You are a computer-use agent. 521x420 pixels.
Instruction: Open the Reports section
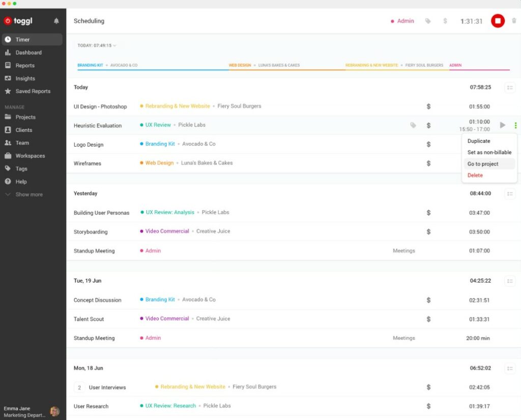pos(24,65)
